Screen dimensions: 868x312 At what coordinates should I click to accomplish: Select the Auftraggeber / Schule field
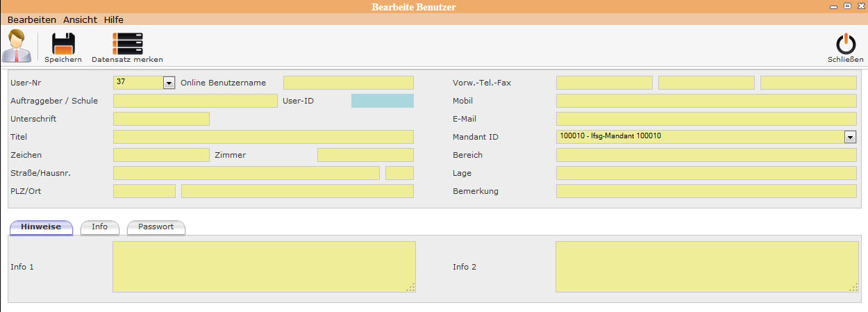tap(194, 101)
